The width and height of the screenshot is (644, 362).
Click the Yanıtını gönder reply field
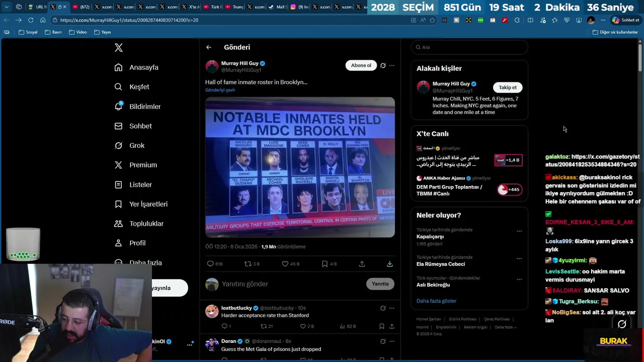292,284
